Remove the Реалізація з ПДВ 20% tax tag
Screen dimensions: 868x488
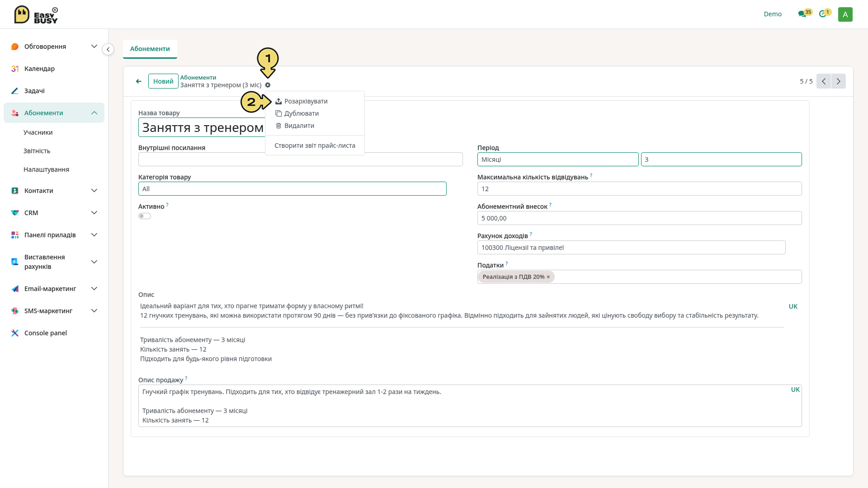[548, 277]
